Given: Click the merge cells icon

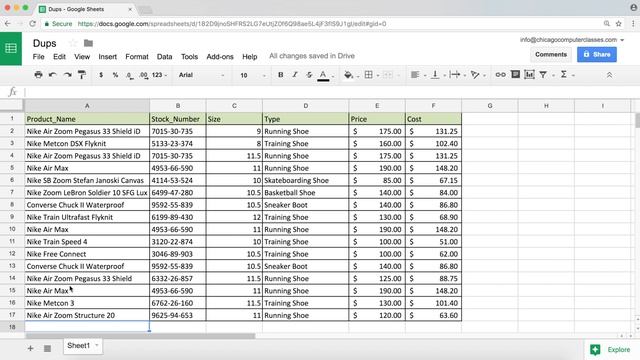Looking at the screenshot, I should click(x=388, y=75).
